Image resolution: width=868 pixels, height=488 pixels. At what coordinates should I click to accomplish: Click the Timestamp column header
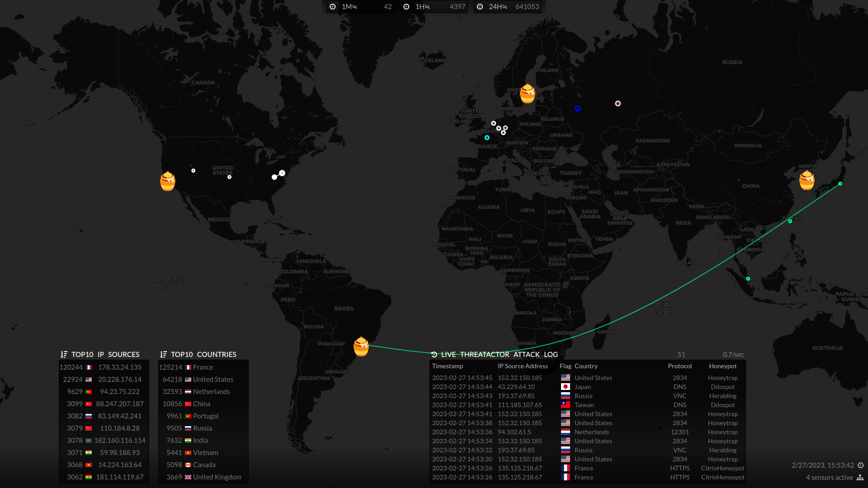[448, 366]
